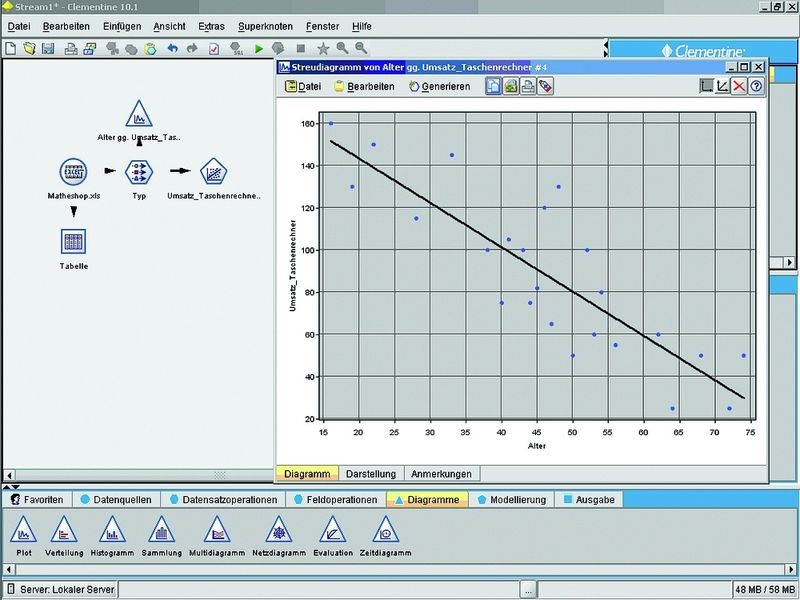Click the Server: Lokaler Server status button
The height and width of the screenshot is (600, 800).
(60, 590)
